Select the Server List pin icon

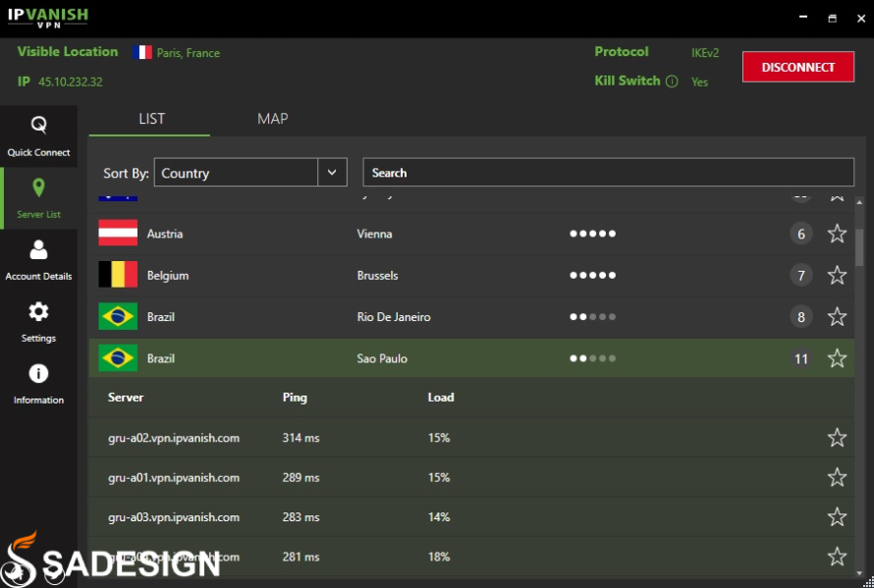(x=38, y=188)
